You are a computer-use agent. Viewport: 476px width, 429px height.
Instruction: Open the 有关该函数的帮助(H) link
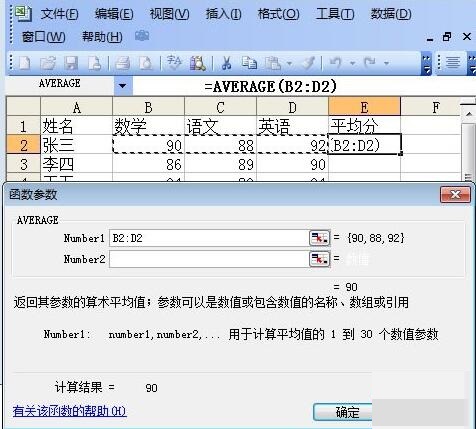pos(70,411)
